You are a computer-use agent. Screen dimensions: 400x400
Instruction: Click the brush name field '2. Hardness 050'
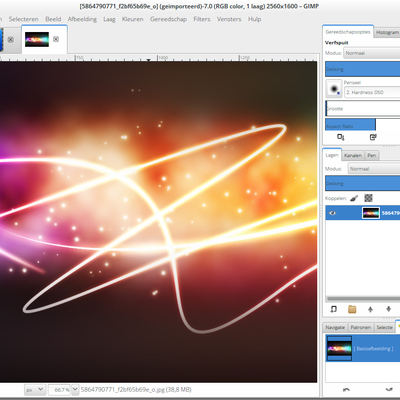[372, 92]
